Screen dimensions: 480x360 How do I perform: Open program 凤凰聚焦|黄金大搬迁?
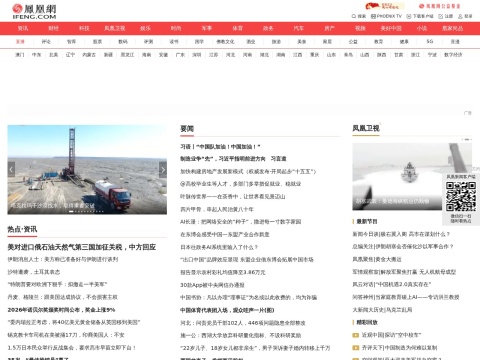[377, 259]
